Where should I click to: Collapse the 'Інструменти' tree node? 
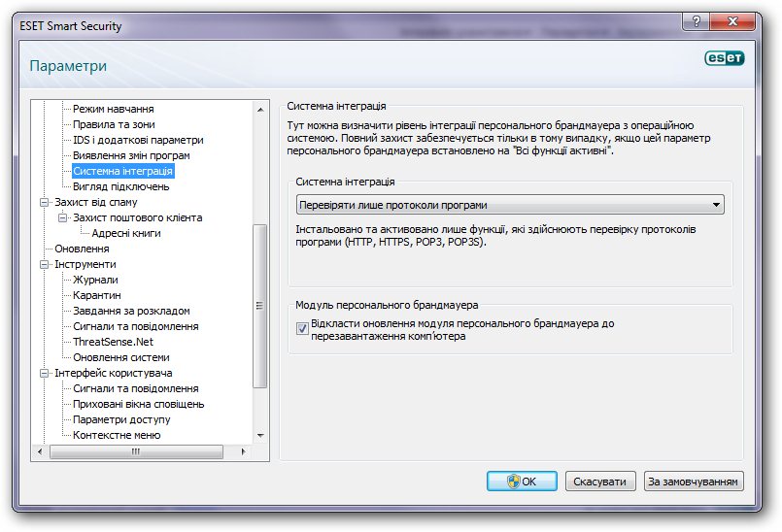coord(44,264)
